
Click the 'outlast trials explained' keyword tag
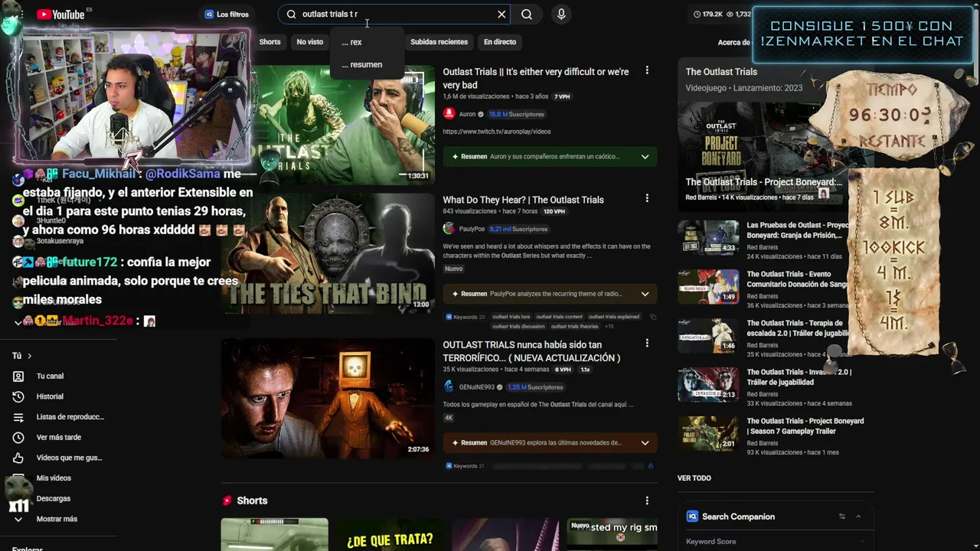(614, 317)
